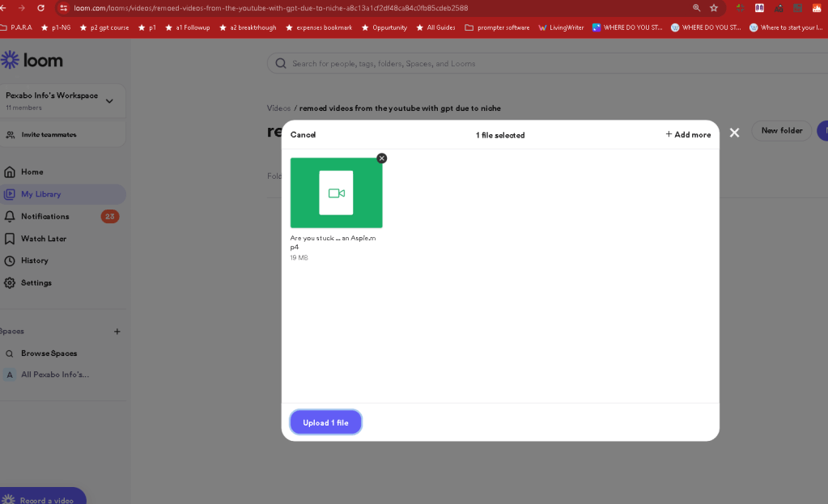This screenshot has width=828, height=504.
Task: Click Invite teammates
Action: tap(49, 134)
